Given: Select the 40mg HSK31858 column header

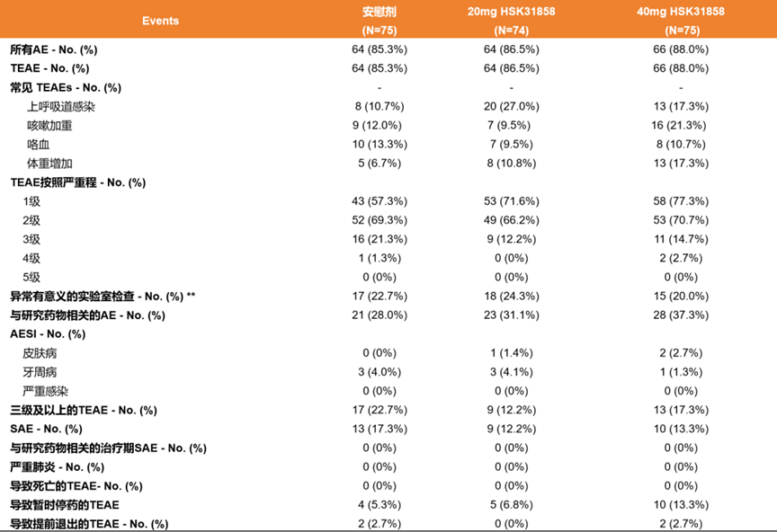Looking at the screenshot, I should (681, 12).
